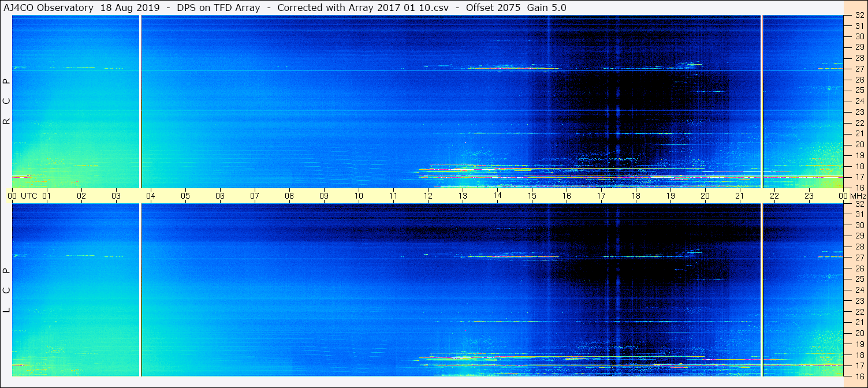Click the '02' hour axis label
Screen dimensions: 868x388
coord(81,196)
